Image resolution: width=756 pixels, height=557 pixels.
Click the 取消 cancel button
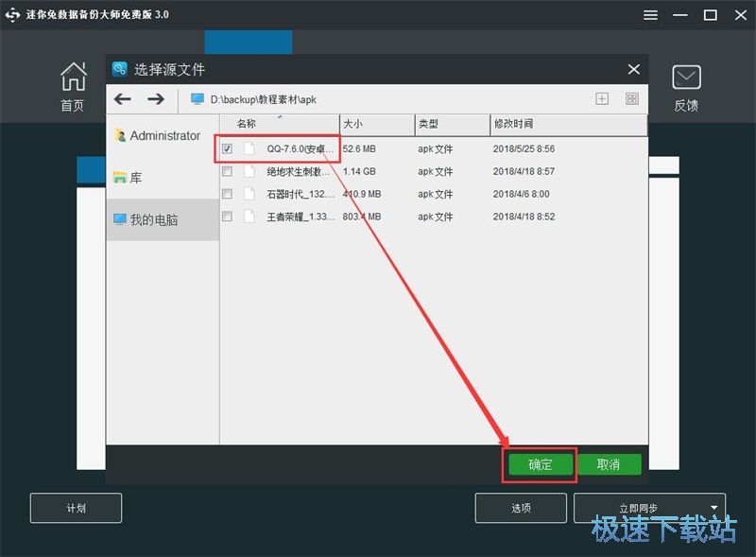pos(609,465)
